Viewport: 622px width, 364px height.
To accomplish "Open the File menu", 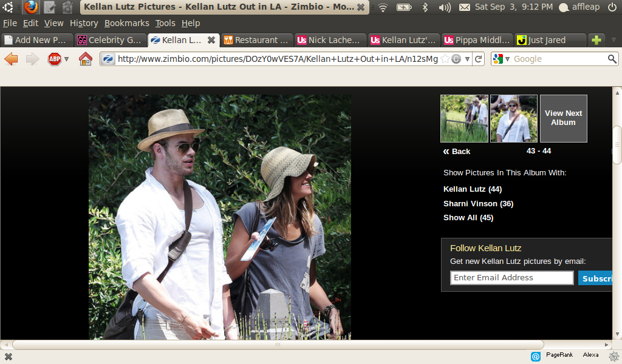I will coord(10,24).
